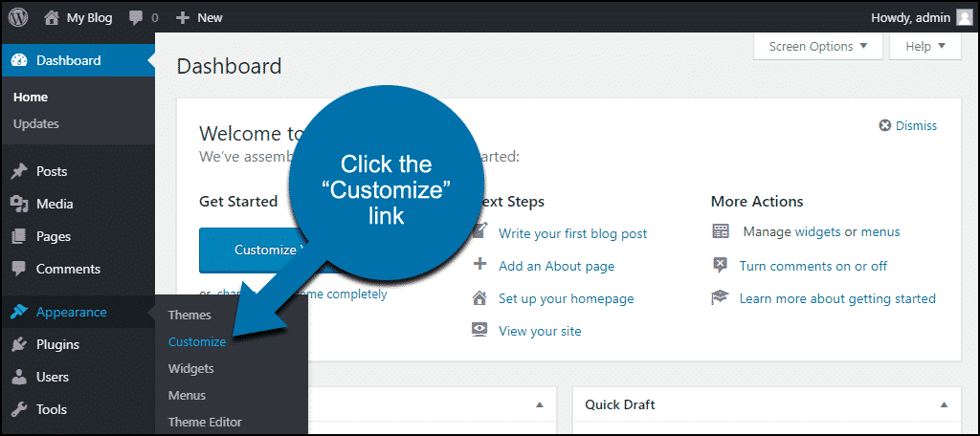The image size is (980, 436).
Task: Open the Tools wrench icon
Action: click(x=19, y=409)
